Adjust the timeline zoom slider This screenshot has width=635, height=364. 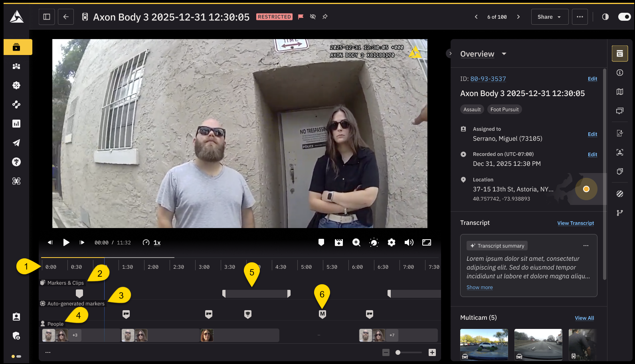tap(409, 352)
